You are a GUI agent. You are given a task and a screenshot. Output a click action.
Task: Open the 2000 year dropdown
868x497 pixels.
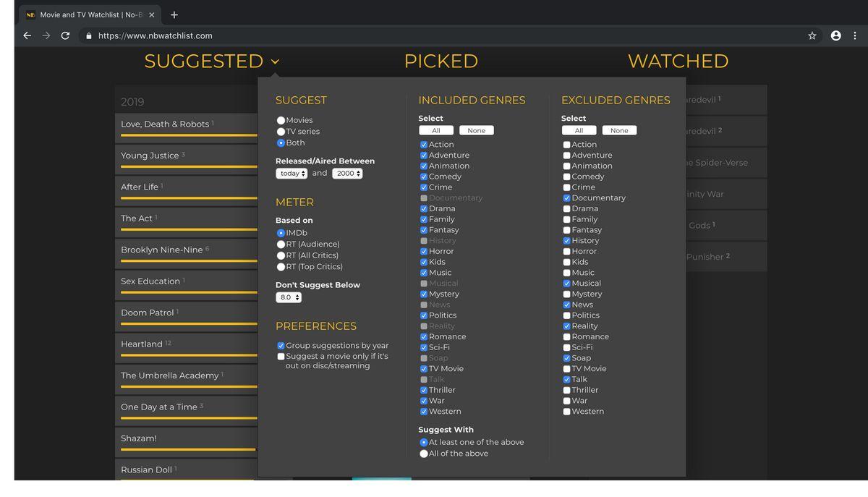coord(347,174)
